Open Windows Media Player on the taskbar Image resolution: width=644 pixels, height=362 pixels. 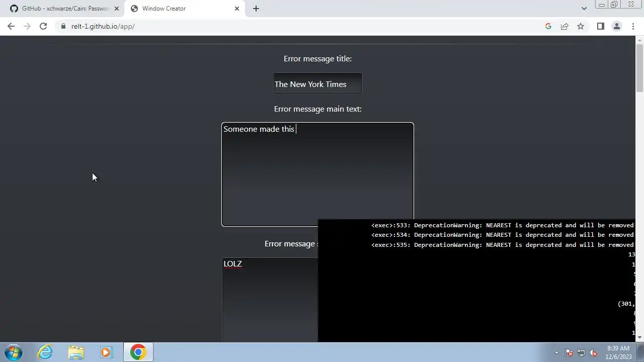[106, 352]
